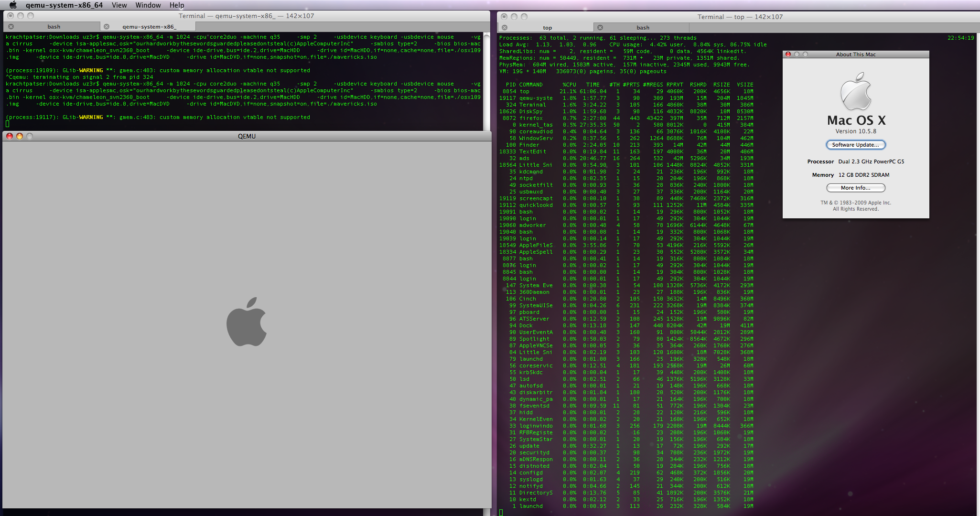Open the View menu
Viewport: 980px width, 516px height.
tap(119, 5)
